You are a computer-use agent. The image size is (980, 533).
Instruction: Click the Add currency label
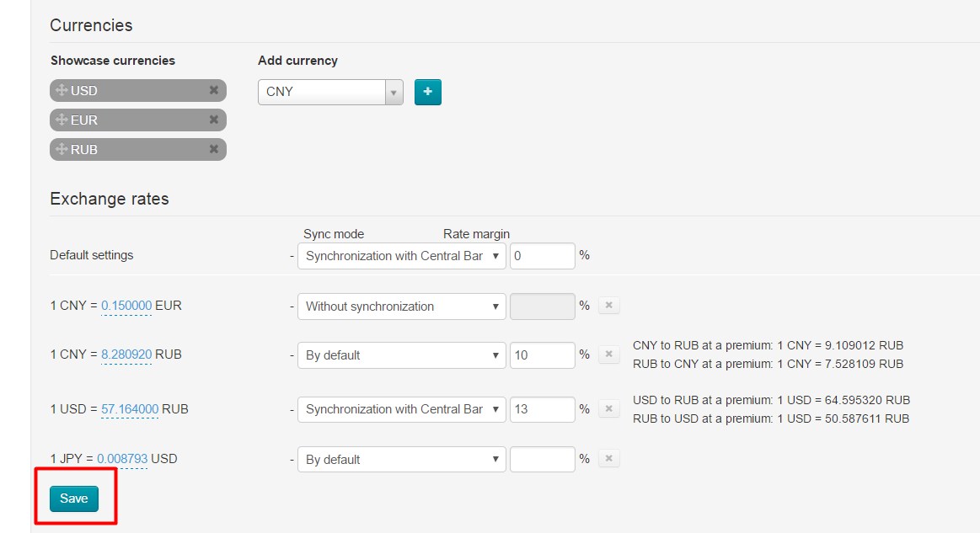click(297, 61)
